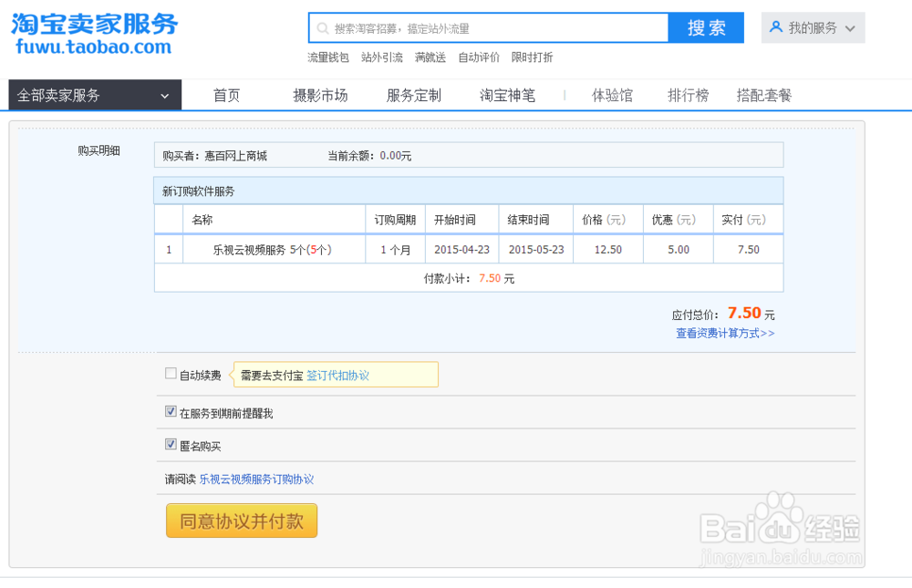Click the user profile icon beside 我的服务
912x588 pixels.
pos(776,27)
